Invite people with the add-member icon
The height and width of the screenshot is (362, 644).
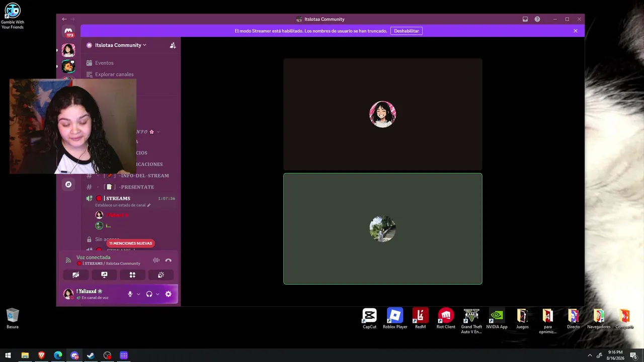[x=173, y=45]
